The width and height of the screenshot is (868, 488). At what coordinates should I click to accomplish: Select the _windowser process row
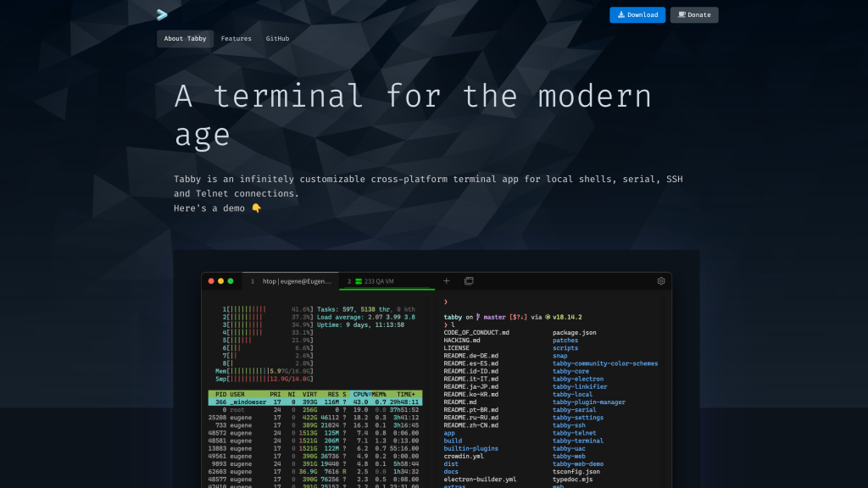tap(315, 402)
